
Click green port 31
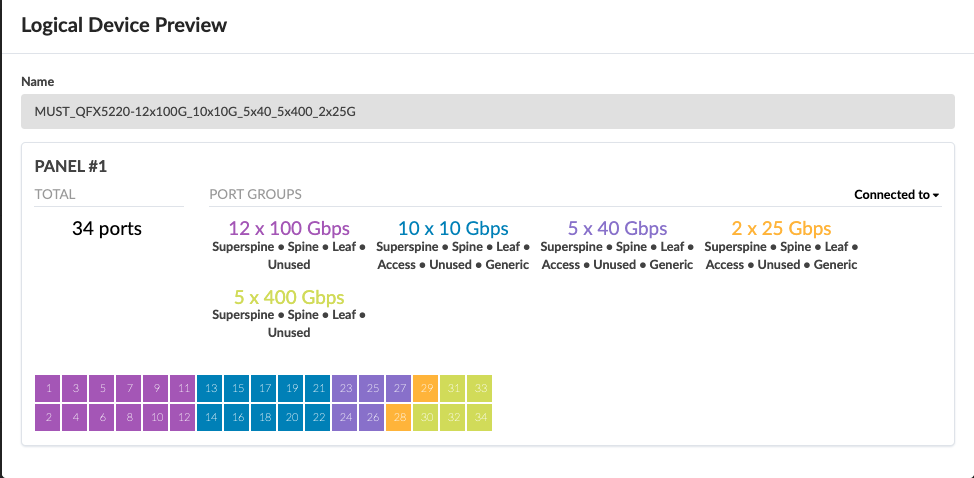453,389
